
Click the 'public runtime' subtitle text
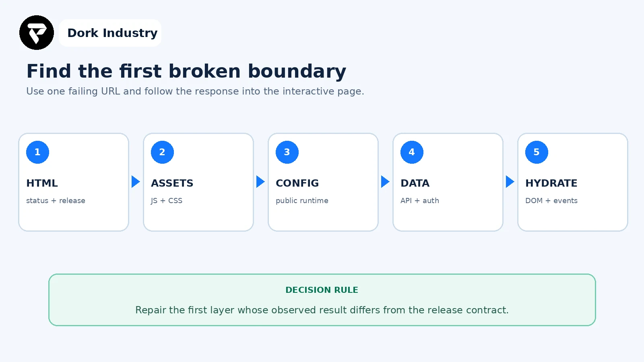(x=302, y=201)
